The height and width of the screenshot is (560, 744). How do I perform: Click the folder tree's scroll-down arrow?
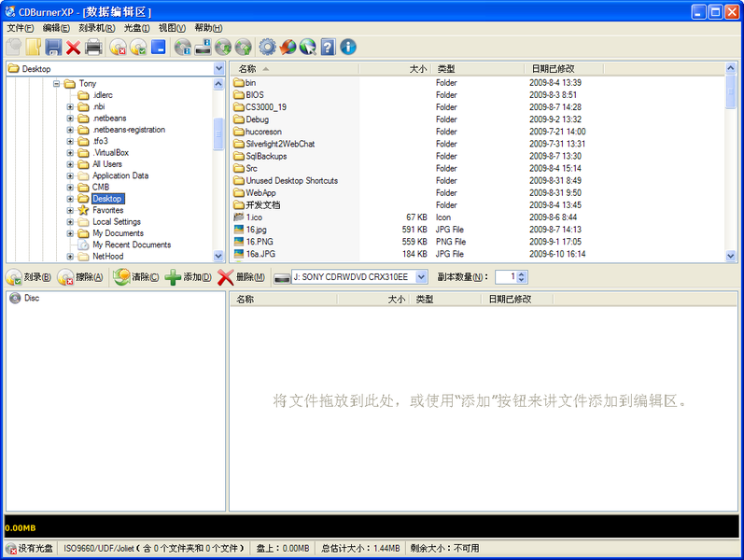[x=218, y=256]
